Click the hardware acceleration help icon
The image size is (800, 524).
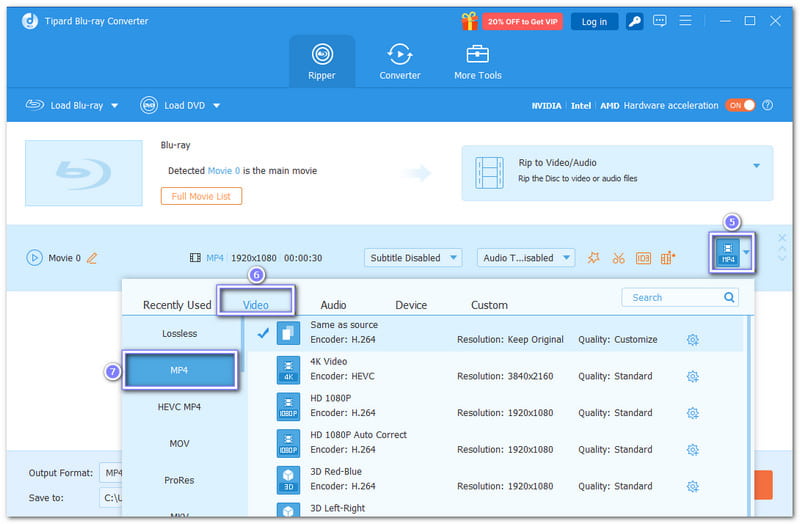(x=766, y=105)
